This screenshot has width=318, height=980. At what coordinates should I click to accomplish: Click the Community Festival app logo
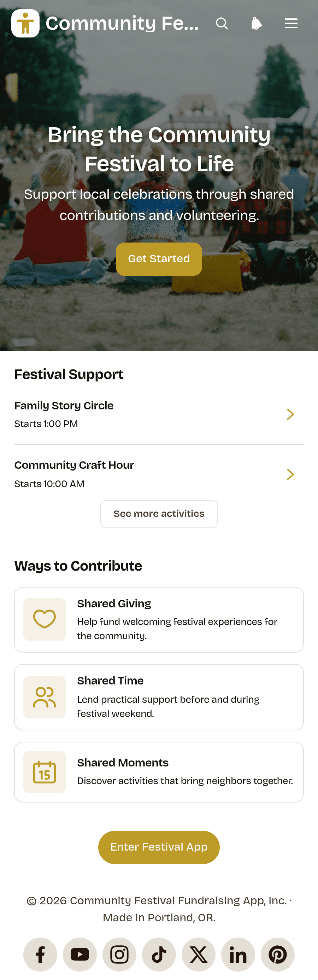point(25,24)
